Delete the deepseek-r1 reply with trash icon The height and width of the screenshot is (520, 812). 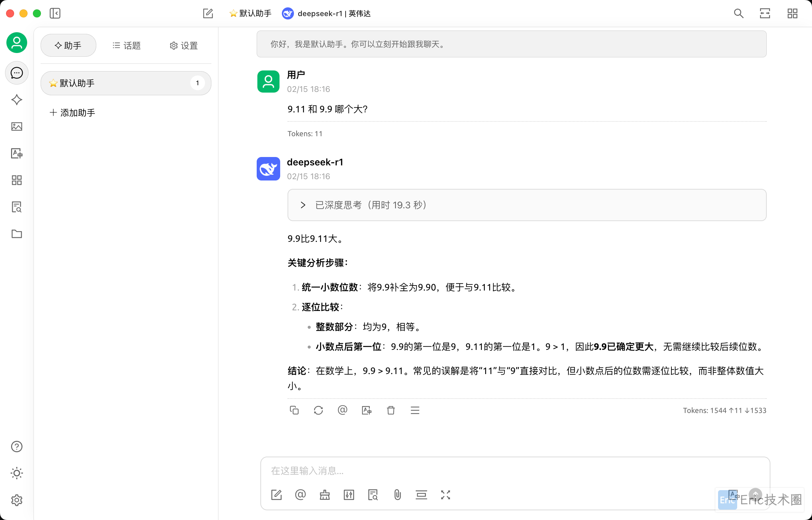[x=391, y=410]
